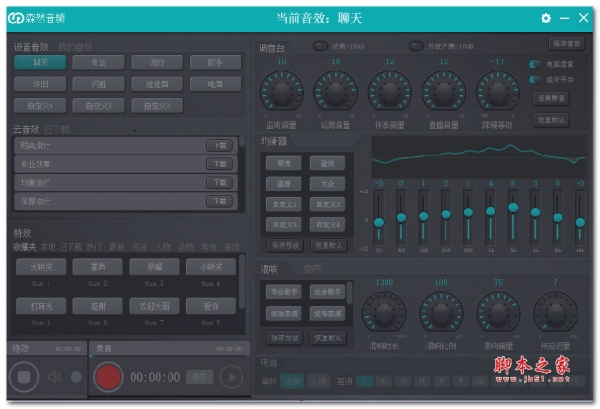Click the effects speaker volume icon
Image resolution: width=600 pixels, height=409 pixels.
(54, 377)
